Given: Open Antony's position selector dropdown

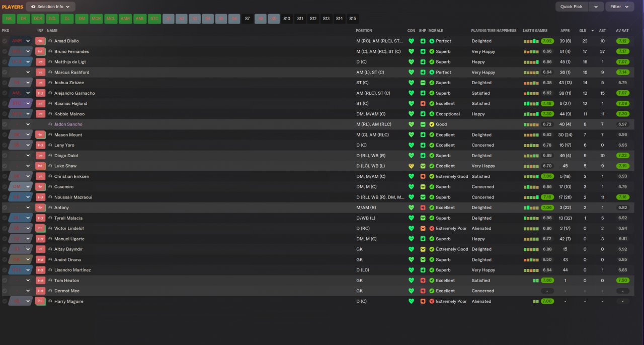Looking at the screenshot, I should click(x=21, y=208).
